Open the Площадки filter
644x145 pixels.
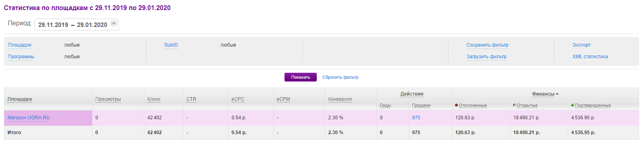click(x=19, y=45)
